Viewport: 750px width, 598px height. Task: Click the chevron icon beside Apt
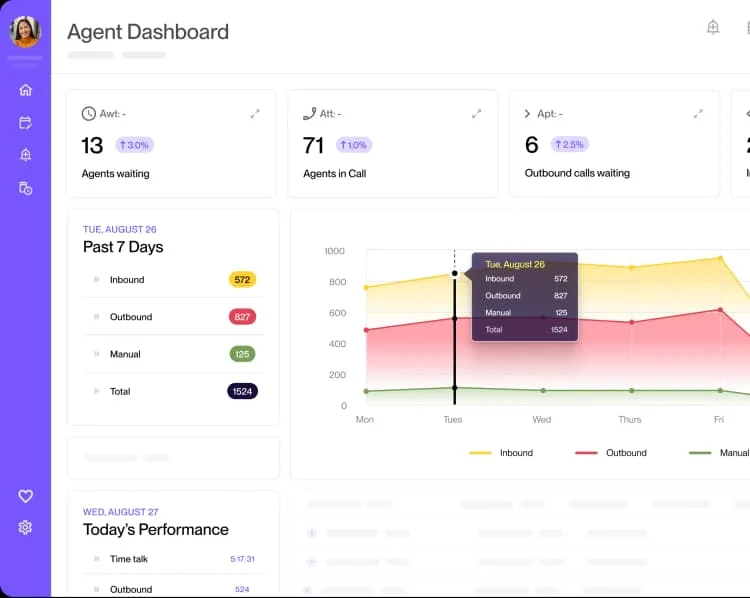tap(527, 114)
